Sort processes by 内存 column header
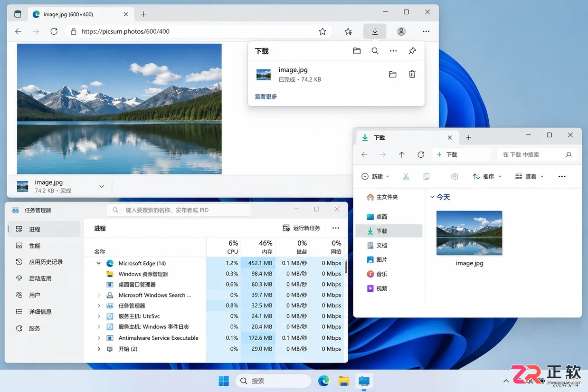The height and width of the screenshot is (392, 588). tap(258, 247)
